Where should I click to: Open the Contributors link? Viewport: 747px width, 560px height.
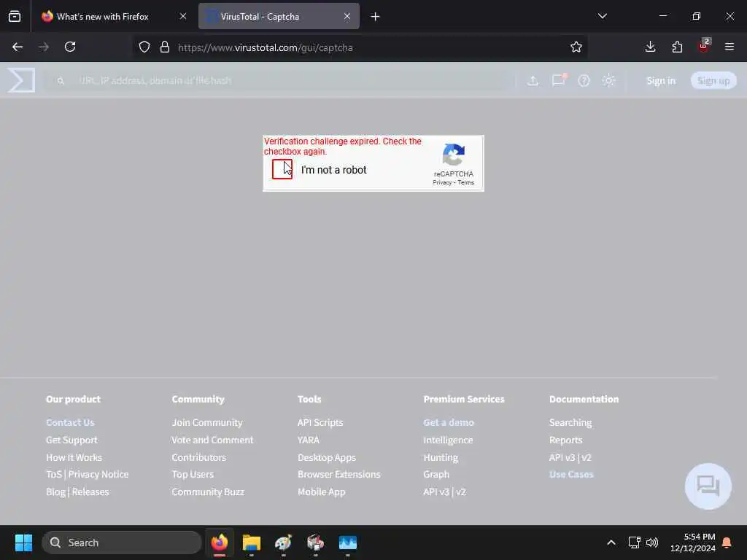198,457
